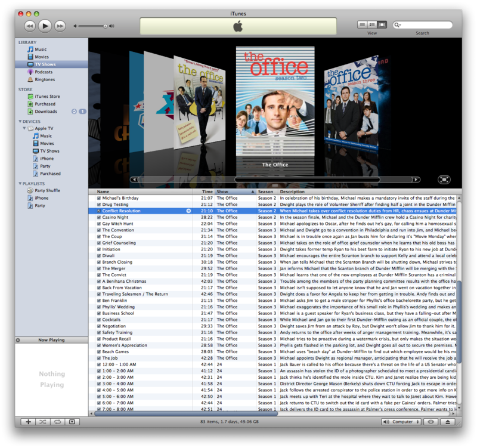477x448 pixels.
Task: Switch to grouped album view
Action: click(x=371, y=24)
